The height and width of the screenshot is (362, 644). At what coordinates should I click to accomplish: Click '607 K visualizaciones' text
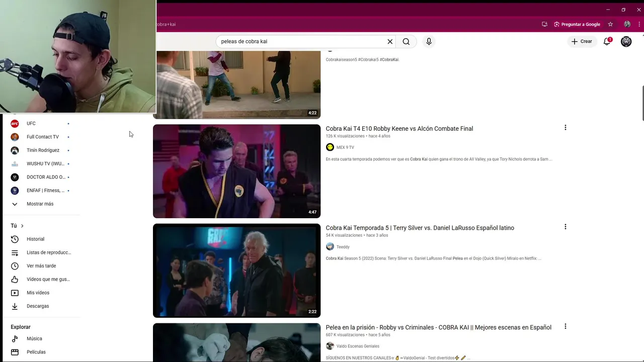coord(345,335)
